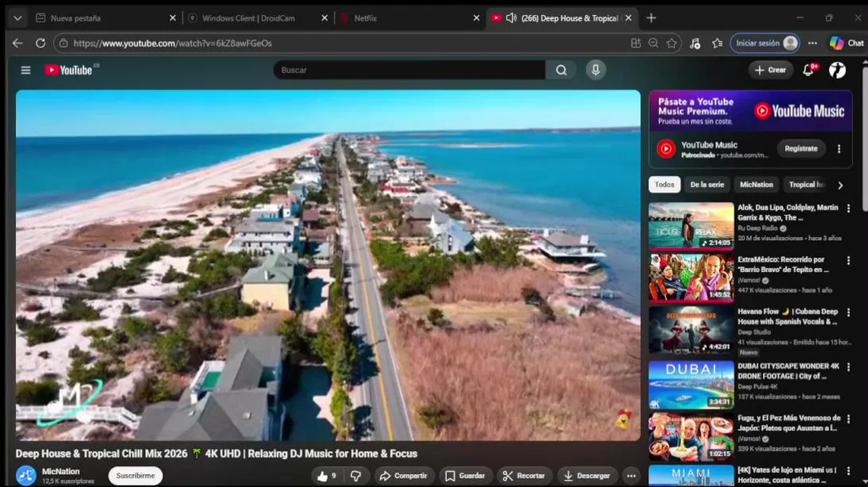Mute the tab using speaker icon
Screen dimensions: 868x487
511,18
